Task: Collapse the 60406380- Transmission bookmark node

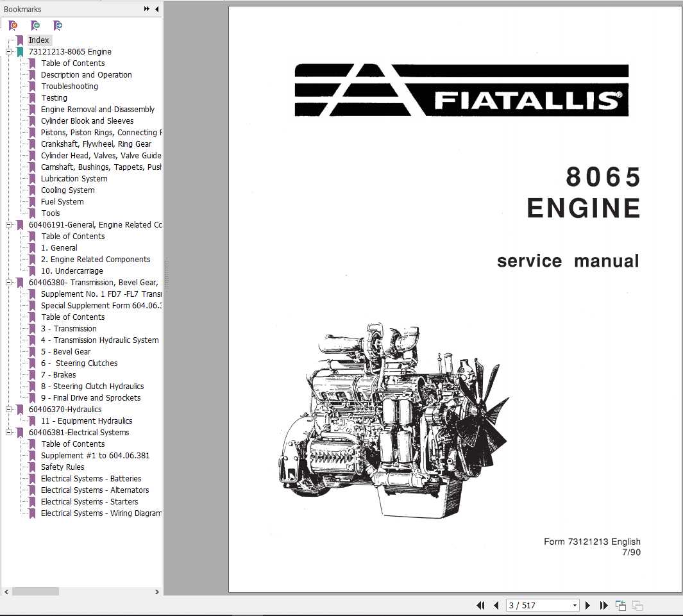Action: [8, 283]
